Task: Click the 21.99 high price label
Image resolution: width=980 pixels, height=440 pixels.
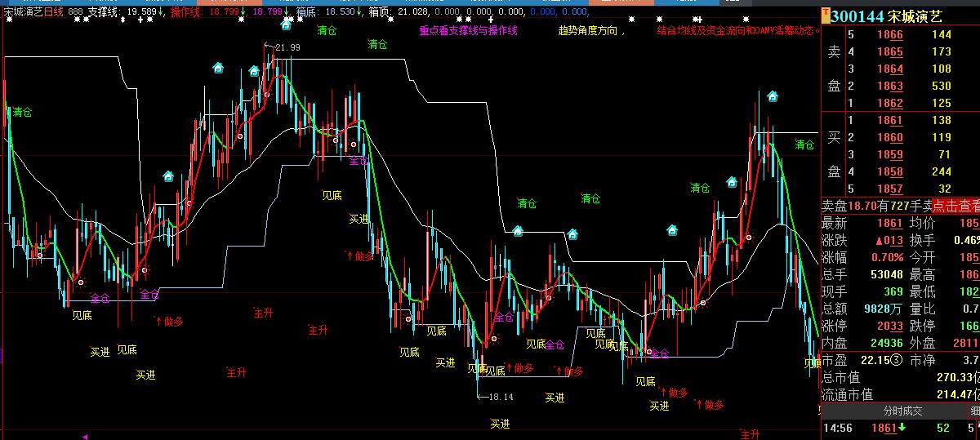Action: tap(287, 47)
